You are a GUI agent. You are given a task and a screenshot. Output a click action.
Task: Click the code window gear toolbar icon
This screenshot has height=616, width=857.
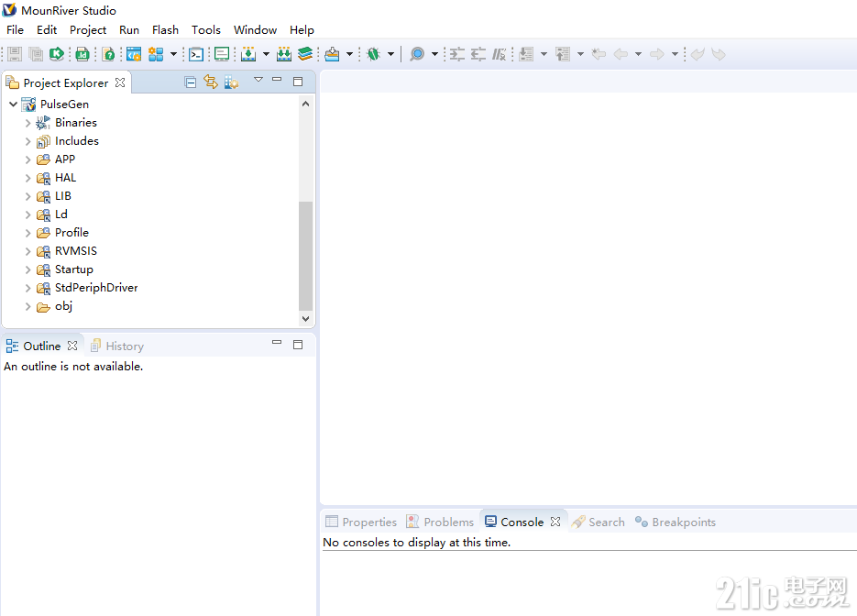tap(134, 54)
